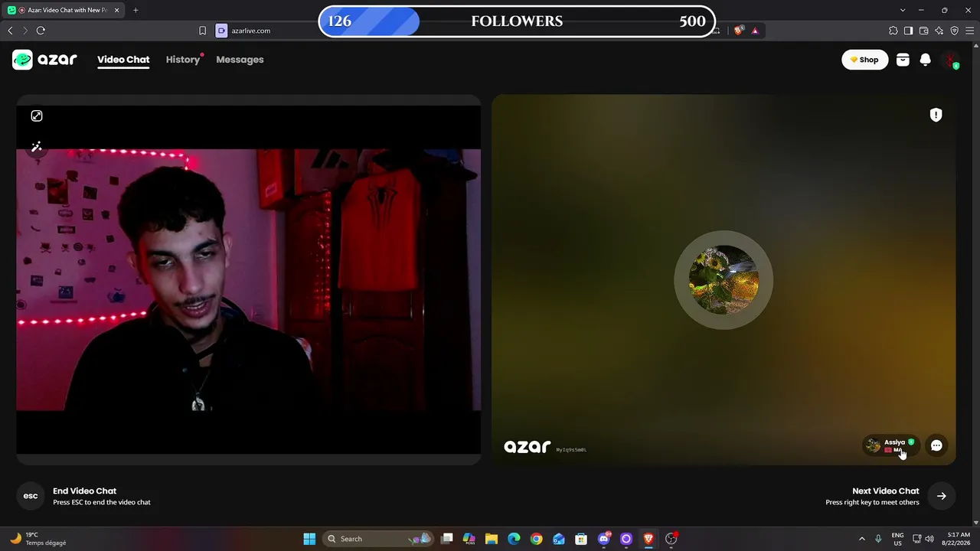980x551 pixels.
Task: Open the profile avatar menu
Action: tap(950, 60)
